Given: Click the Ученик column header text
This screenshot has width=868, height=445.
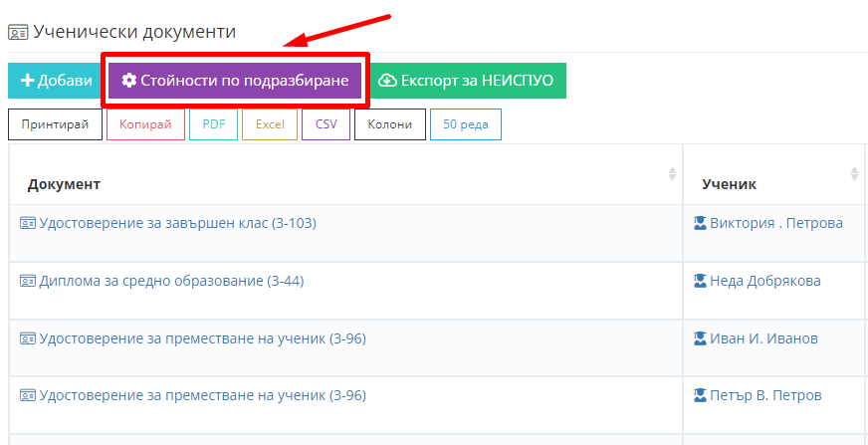Looking at the screenshot, I should (x=729, y=184).
